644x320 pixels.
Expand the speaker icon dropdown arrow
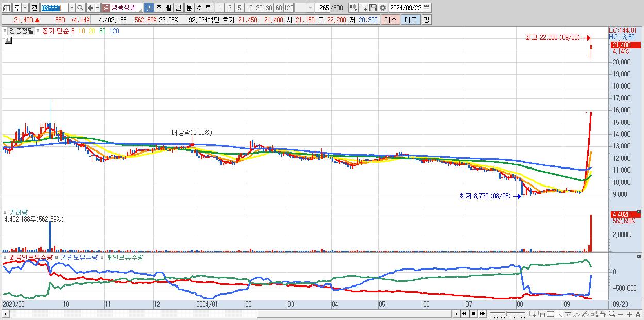pyautogui.click(x=98, y=8)
